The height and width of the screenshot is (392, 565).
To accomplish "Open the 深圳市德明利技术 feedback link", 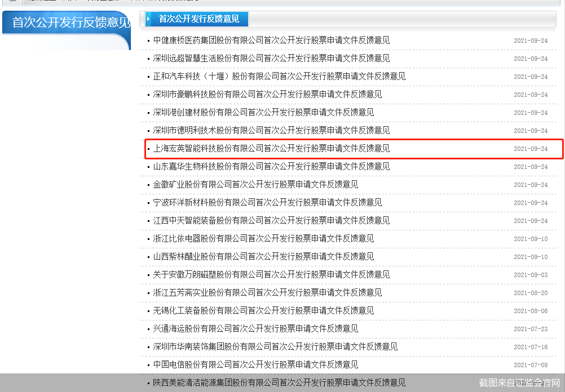I will [x=271, y=130].
